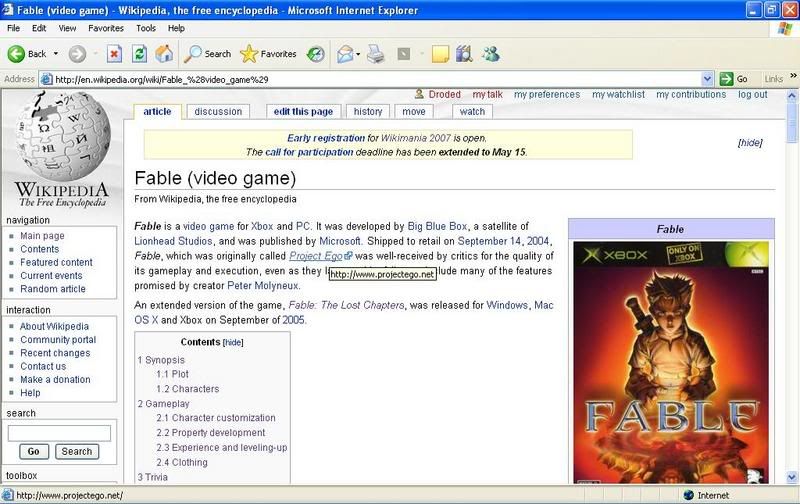
Task: Click the Internet zone globe in status bar
Action: pos(689,495)
